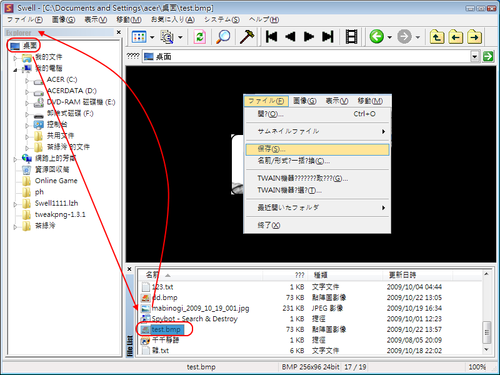Screen dimensions: 500x375
Task: Click the previous folder icon with left arrow
Action: pyautogui.click(x=456, y=37)
